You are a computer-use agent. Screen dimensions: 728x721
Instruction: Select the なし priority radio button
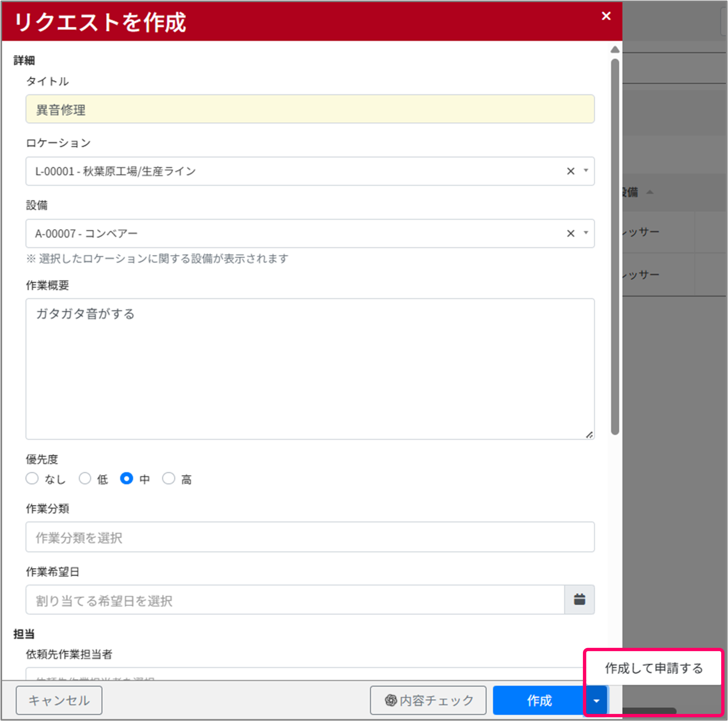click(32, 479)
